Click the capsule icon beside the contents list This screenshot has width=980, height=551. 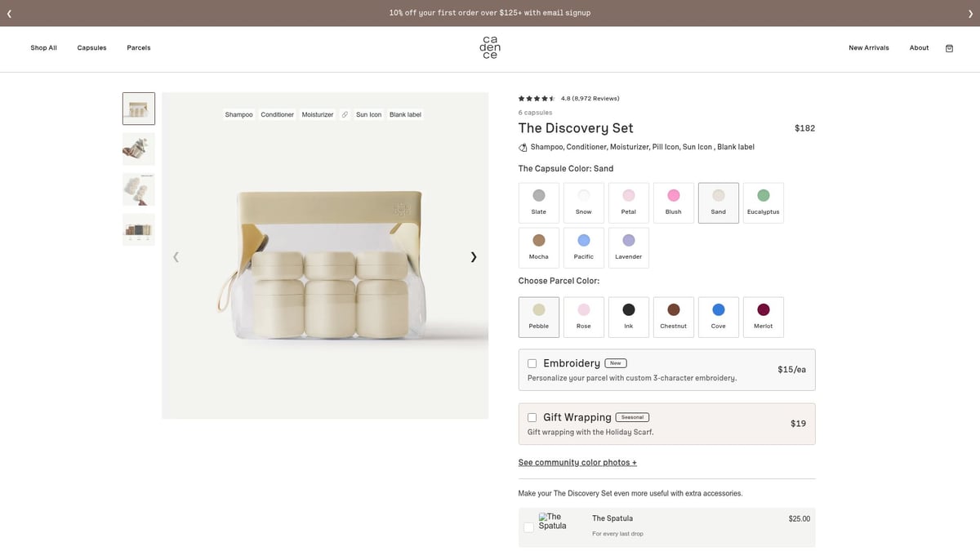coord(522,147)
